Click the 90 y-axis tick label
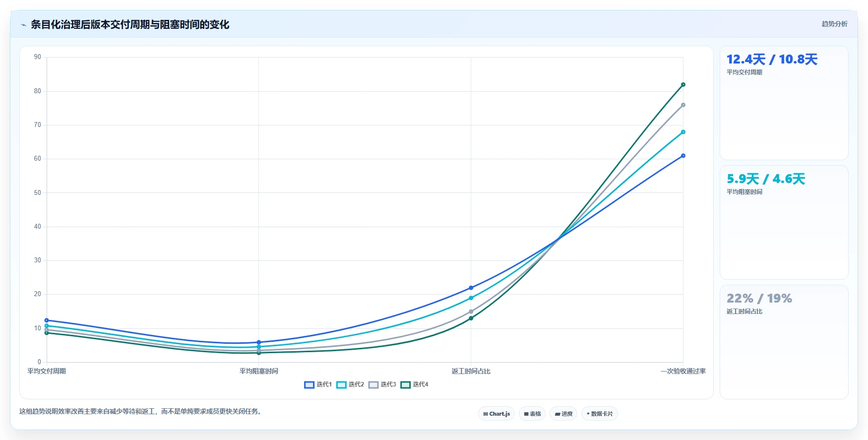The width and height of the screenshot is (868, 440). pos(38,57)
